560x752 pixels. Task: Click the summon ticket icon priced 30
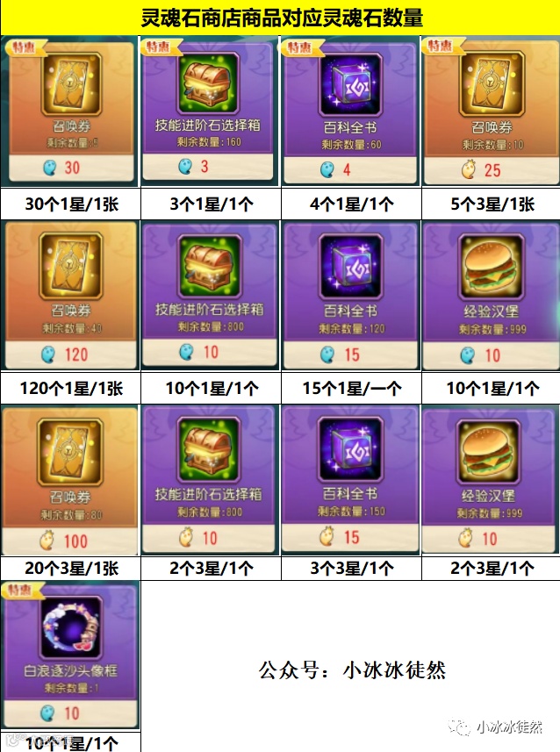71,84
